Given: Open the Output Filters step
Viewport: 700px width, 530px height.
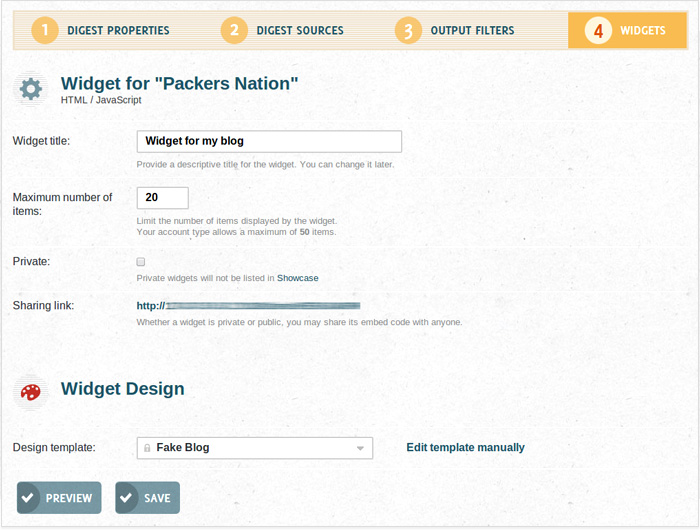Looking at the screenshot, I should click(x=472, y=31).
